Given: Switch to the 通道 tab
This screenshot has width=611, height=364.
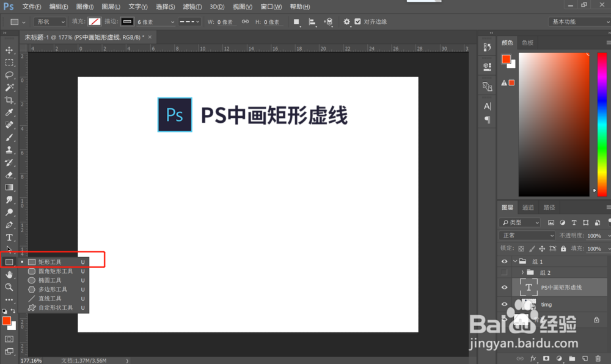Looking at the screenshot, I should 528,207.
